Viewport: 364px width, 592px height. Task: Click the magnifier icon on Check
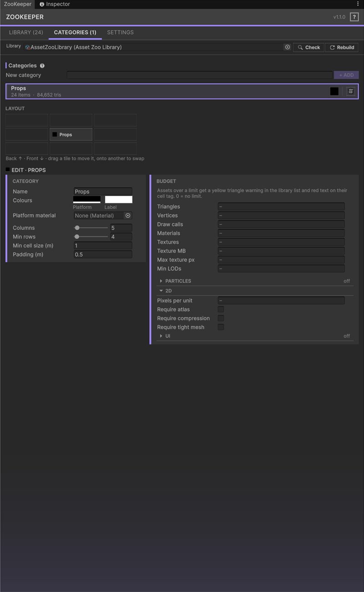[x=300, y=47]
